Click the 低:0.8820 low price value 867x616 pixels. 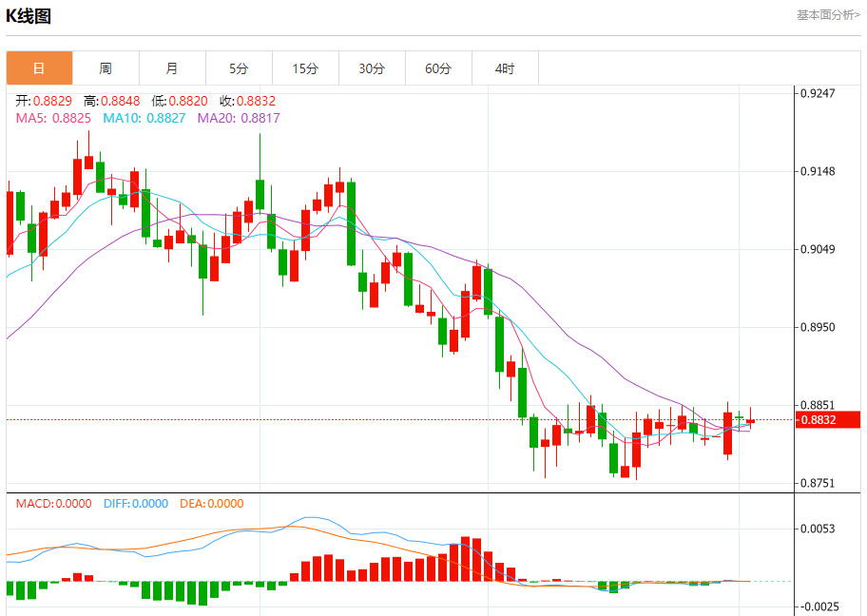coord(180,101)
